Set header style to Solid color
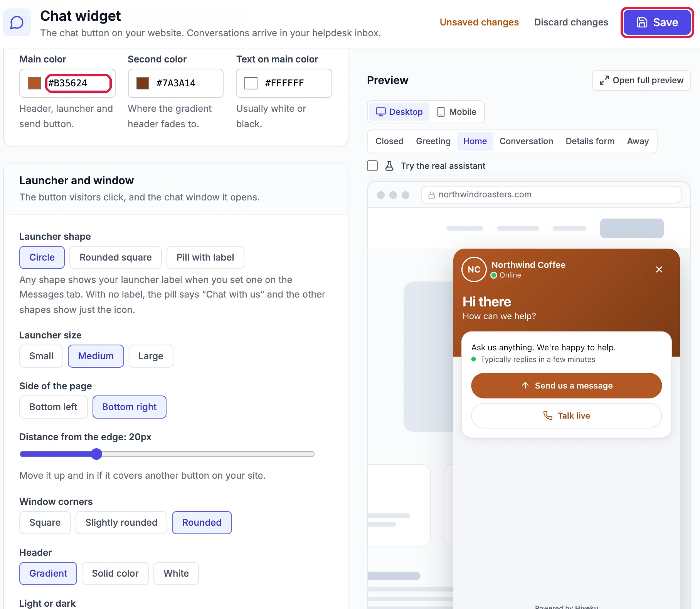 [115, 574]
